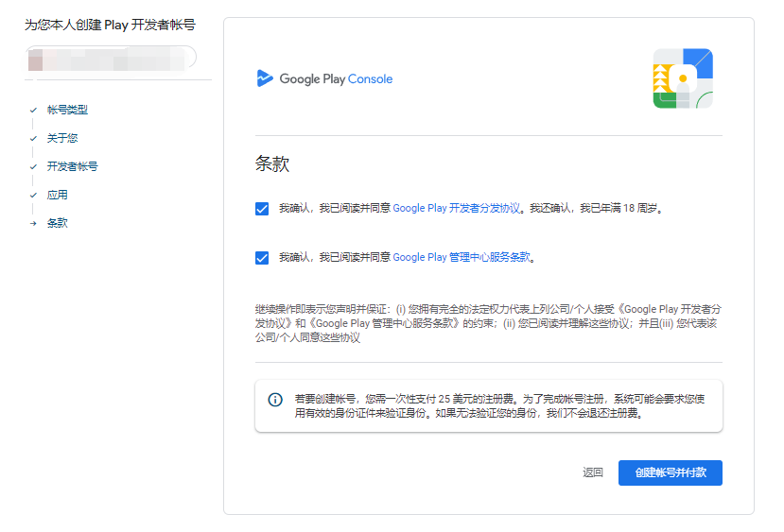Select the 条款 step in sidebar
784x532 pixels.
[x=58, y=223]
